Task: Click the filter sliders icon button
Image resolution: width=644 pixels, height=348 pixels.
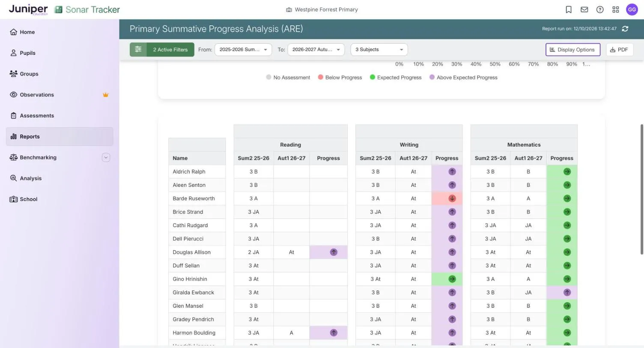Action: click(138, 49)
